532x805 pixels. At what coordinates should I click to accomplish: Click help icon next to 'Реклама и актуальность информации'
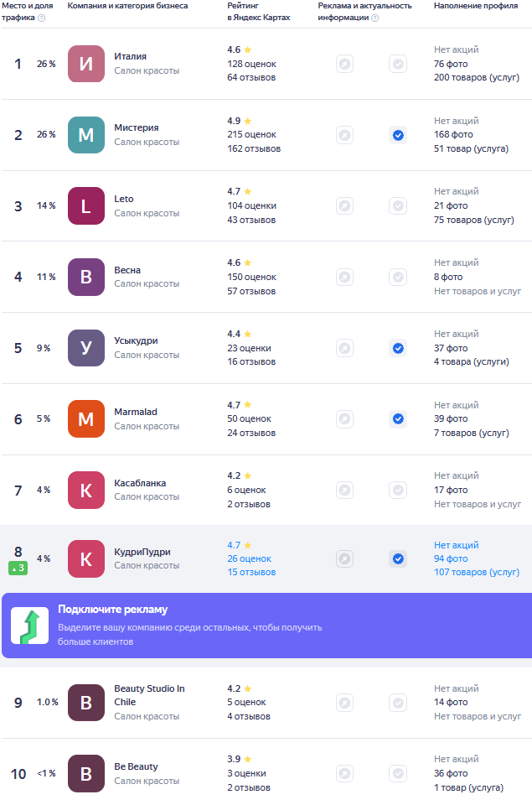375,18
